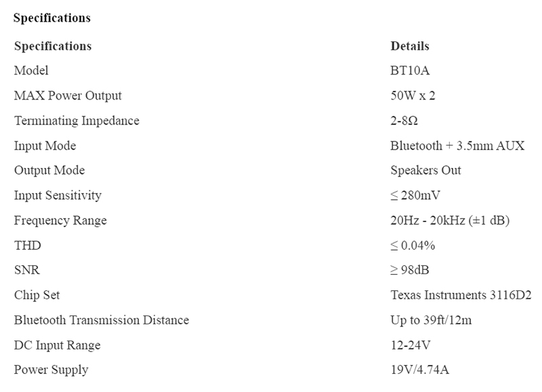Click the Details column header
This screenshot has height=392, width=542.
[x=409, y=46]
